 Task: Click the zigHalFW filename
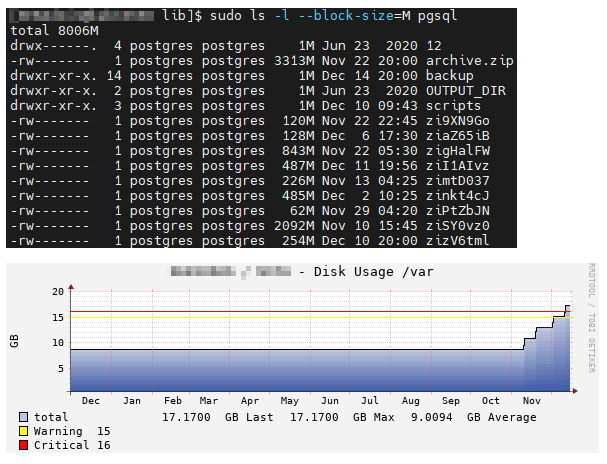[458, 151]
